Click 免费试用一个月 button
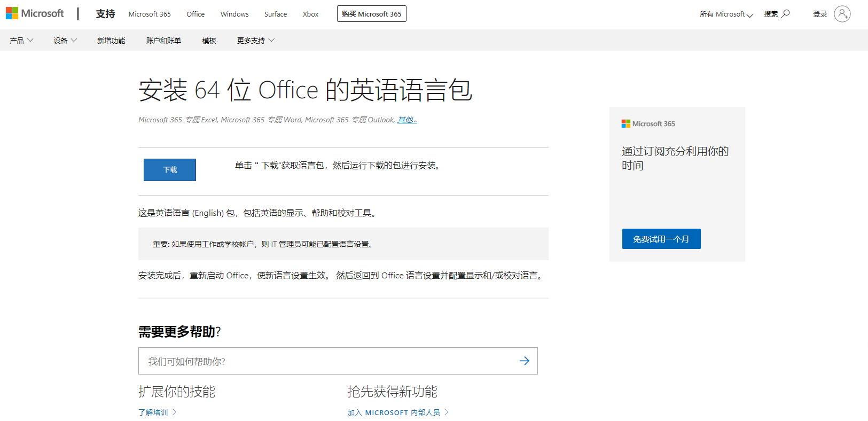 coord(661,239)
